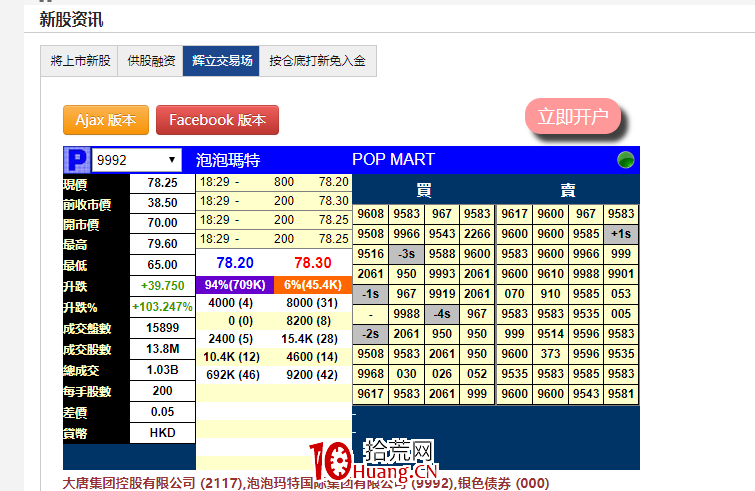This screenshot has width=755, height=491.
Task: Click the 賣 column header
Action: pyautogui.click(x=568, y=190)
